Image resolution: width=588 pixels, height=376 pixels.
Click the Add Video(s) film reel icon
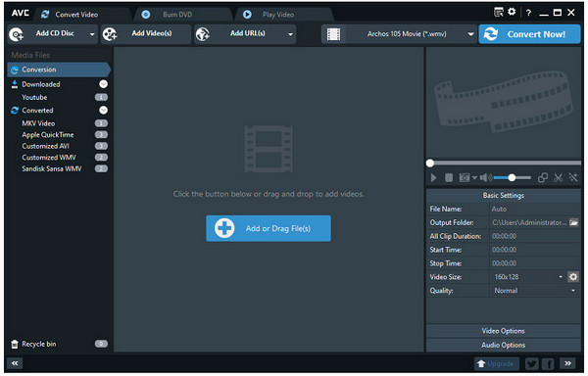point(110,34)
